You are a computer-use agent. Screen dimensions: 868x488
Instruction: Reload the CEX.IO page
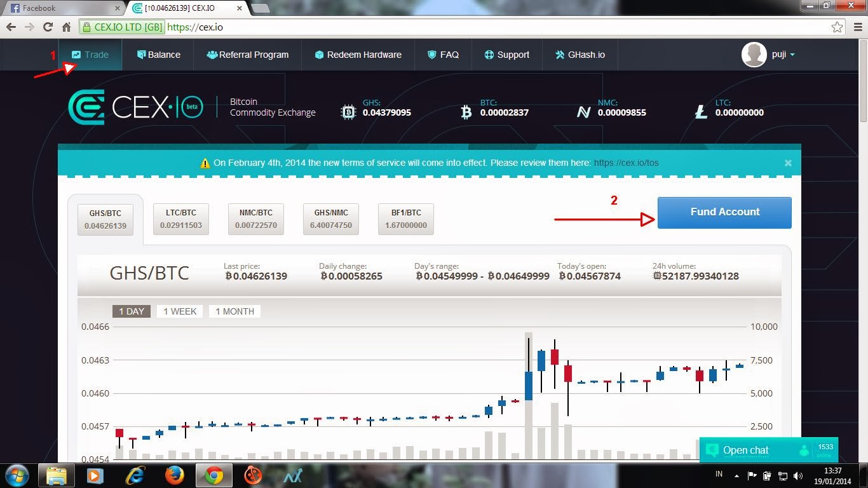tap(48, 27)
